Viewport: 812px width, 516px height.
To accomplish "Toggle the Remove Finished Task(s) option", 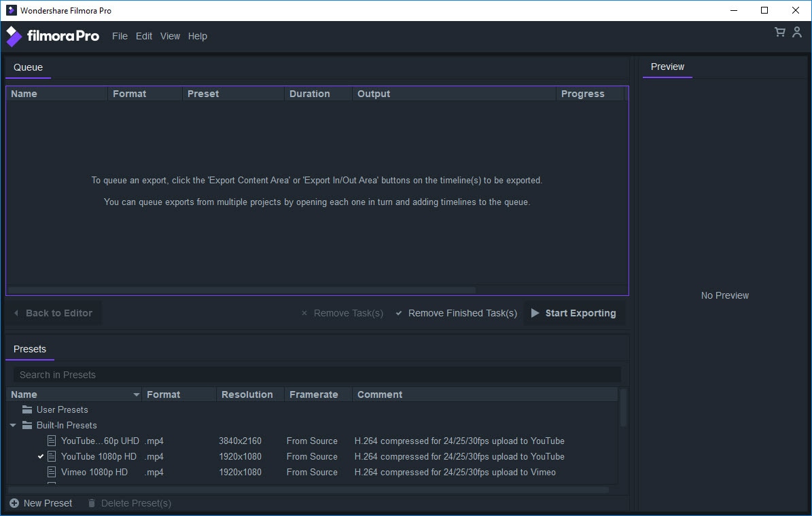I will 456,313.
